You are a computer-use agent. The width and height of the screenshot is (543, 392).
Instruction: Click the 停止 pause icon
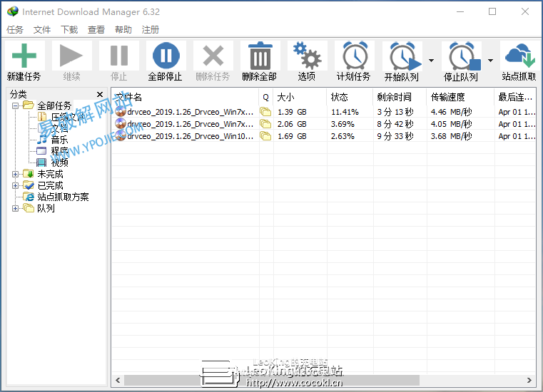pos(118,56)
